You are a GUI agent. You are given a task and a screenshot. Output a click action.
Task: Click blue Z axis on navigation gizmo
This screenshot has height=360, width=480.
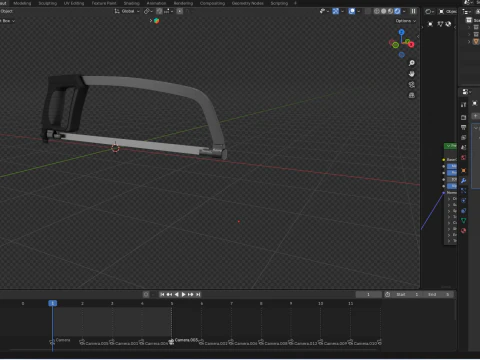402,32
